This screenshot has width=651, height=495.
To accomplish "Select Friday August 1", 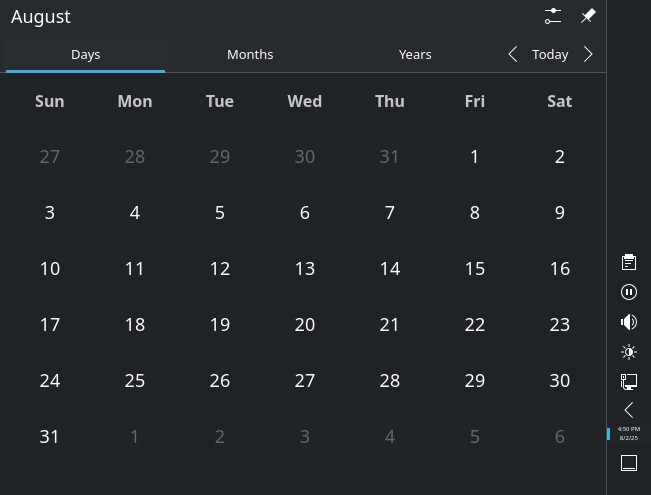I will (x=475, y=157).
